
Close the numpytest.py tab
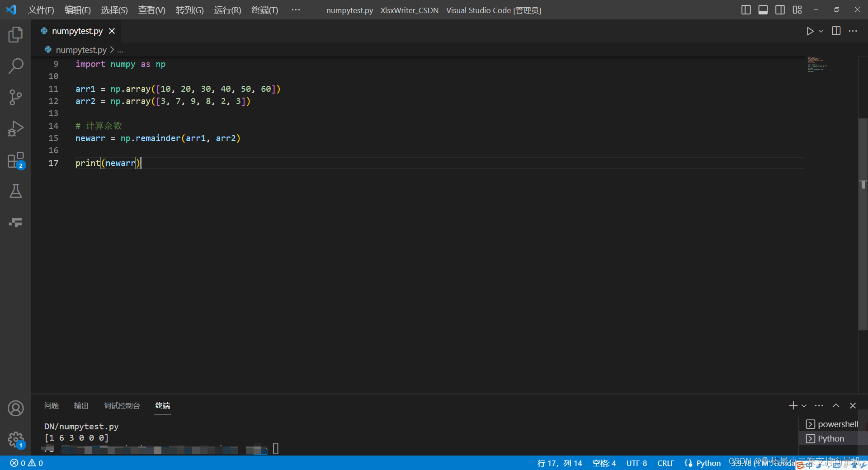[112, 31]
